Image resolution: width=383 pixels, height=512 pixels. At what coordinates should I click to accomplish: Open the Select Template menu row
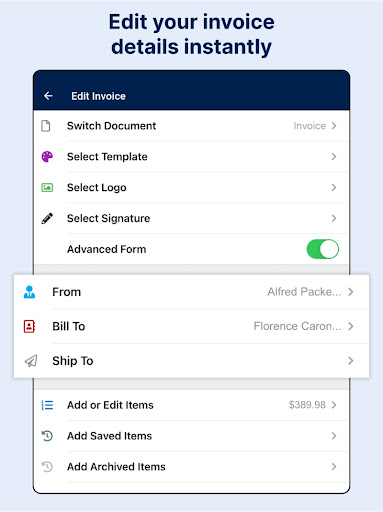click(x=192, y=157)
